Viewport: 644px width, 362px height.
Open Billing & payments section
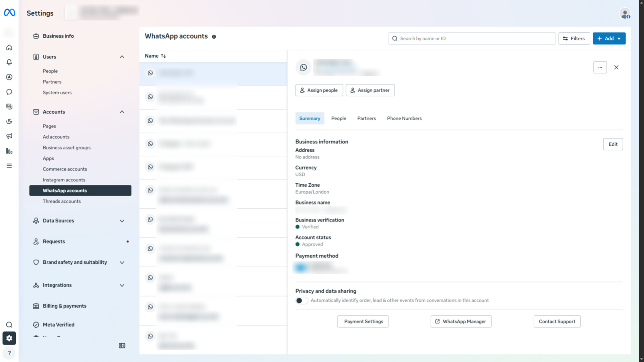point(64,306)
